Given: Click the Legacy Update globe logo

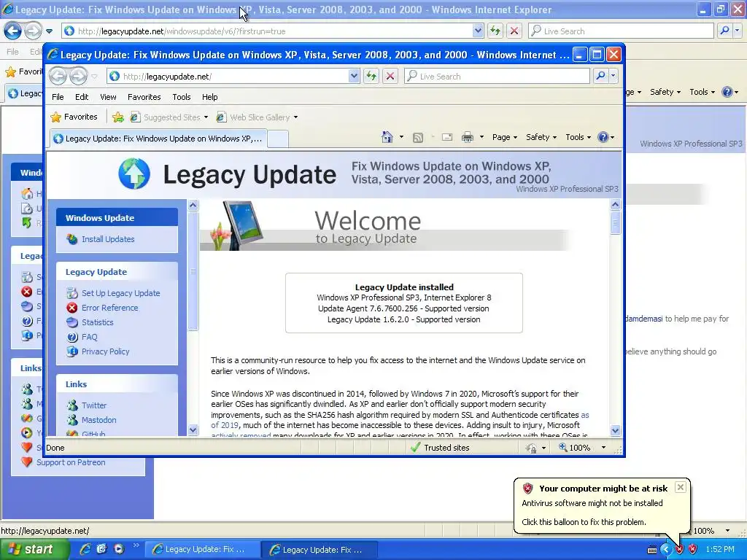Looking at the screenshot, I should [134, 174].
